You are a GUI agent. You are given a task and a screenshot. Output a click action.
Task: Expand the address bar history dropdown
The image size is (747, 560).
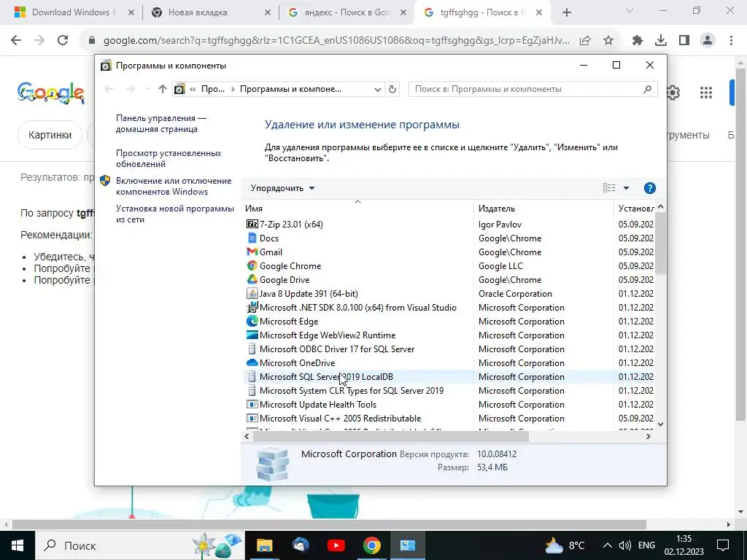377,89
